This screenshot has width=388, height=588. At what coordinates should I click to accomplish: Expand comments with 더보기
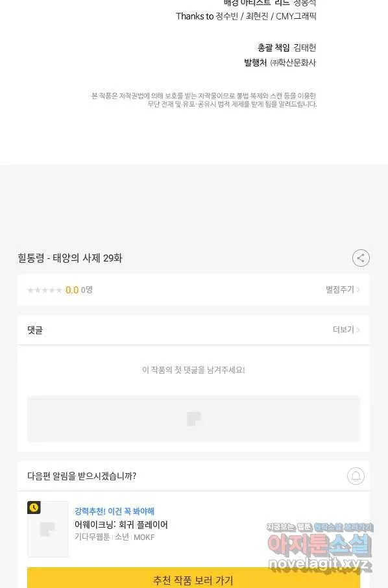click(346, 330)
